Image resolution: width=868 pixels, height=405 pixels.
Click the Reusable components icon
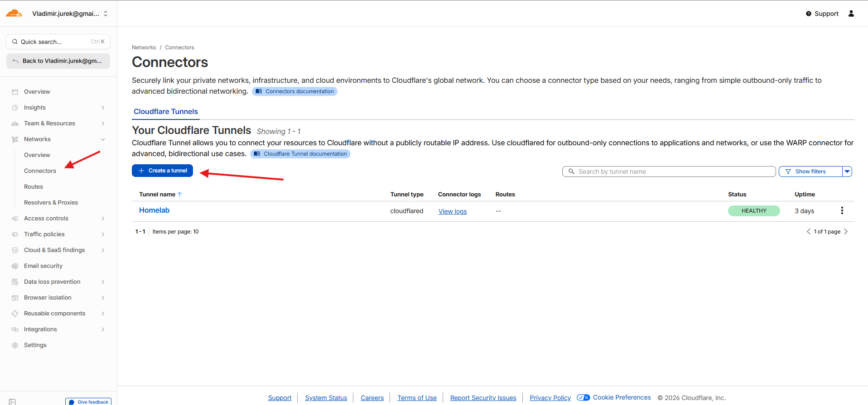coord(15,314)
